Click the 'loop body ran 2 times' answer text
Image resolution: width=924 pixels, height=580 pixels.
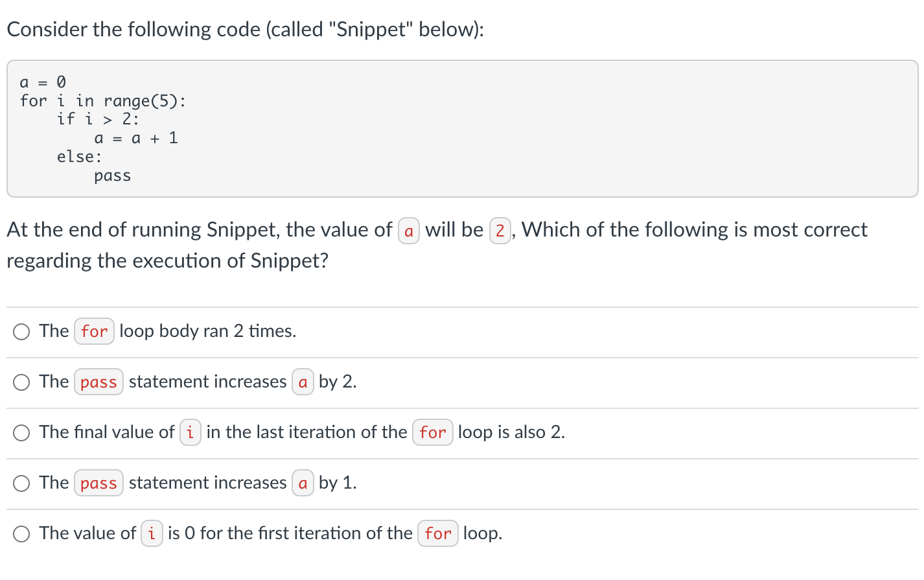coord(207,331)
